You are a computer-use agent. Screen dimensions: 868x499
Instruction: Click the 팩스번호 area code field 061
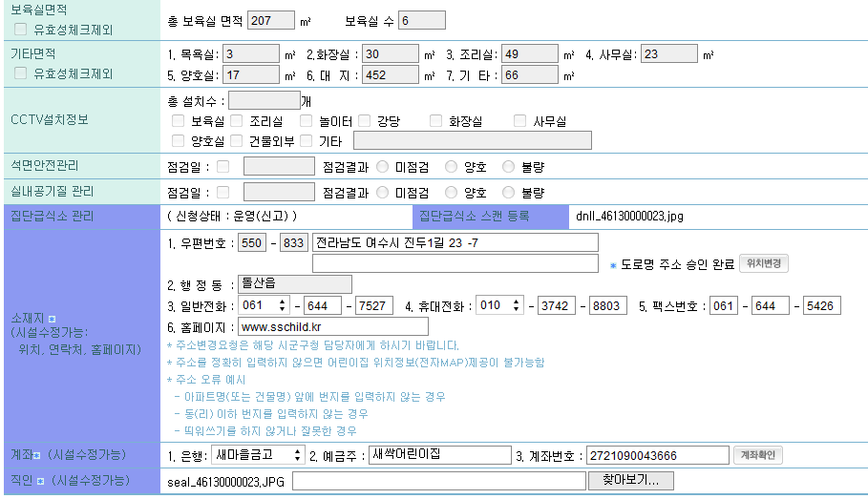click(x=723, y=305)
